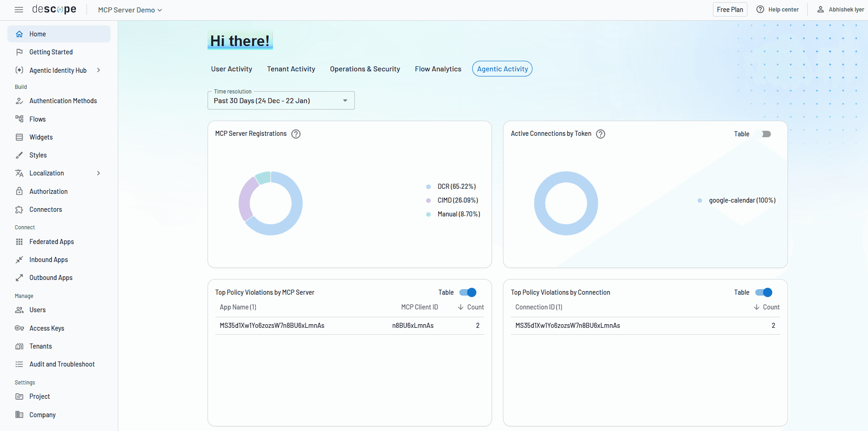Screen dimensions: 868x431
Task: Sort by Count in Top Policy Violations table
Action: (471, 307)
